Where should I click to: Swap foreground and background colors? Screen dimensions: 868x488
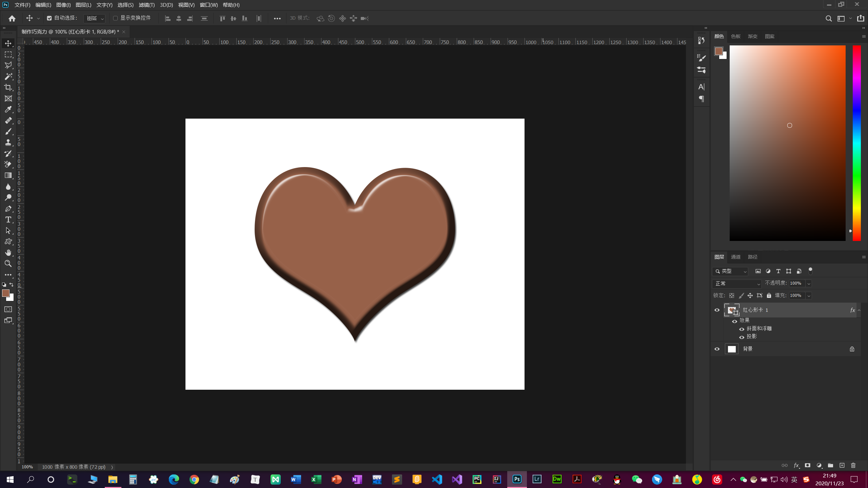coord(12,285)
